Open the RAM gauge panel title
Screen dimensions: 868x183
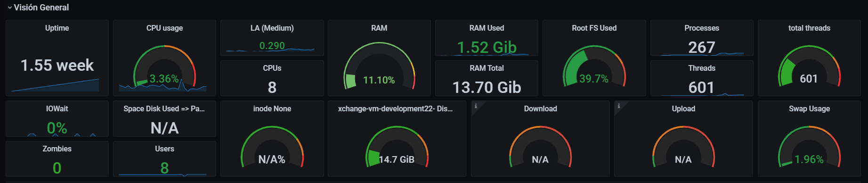(x=379, y=28)
